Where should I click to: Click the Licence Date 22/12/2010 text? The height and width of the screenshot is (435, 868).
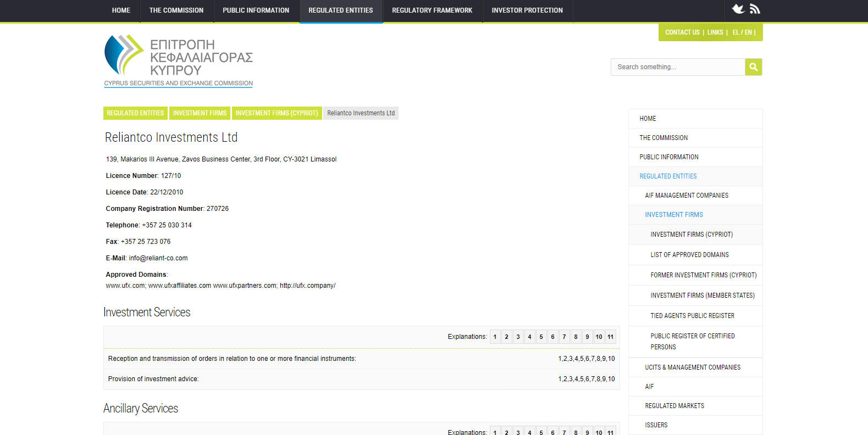point(145,192)
